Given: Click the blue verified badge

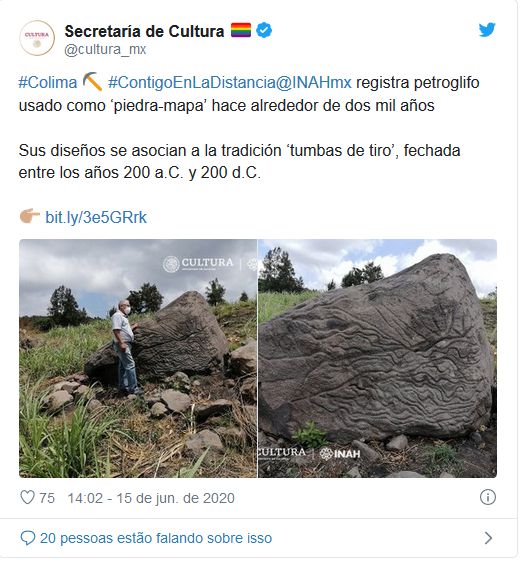Looking at the screenshot, I should coord(264,30).
